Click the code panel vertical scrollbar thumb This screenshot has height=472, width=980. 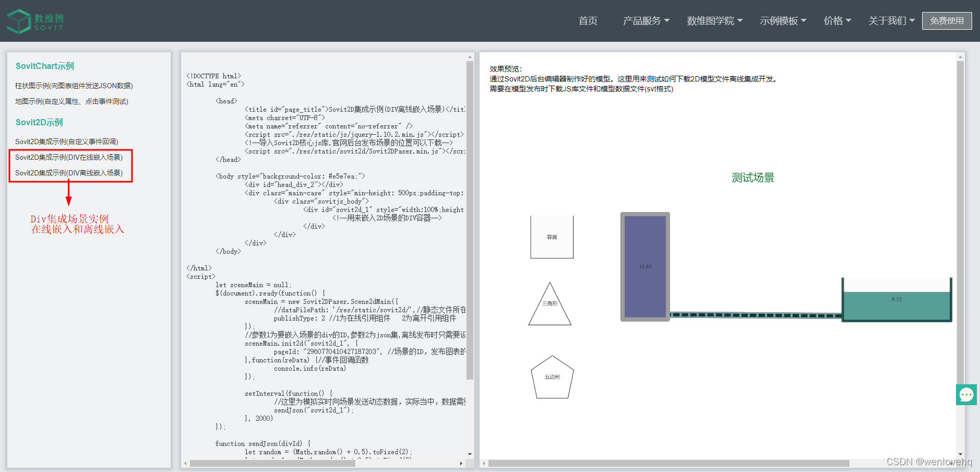470,220
